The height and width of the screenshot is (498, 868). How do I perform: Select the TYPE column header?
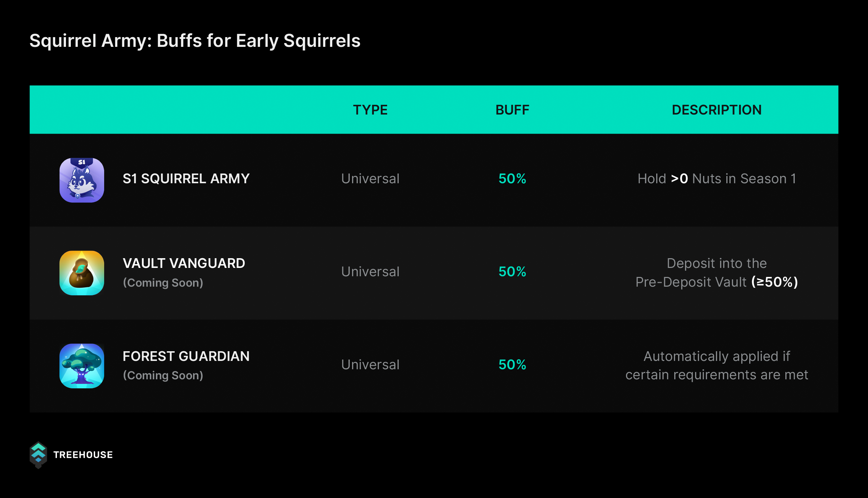370,110
